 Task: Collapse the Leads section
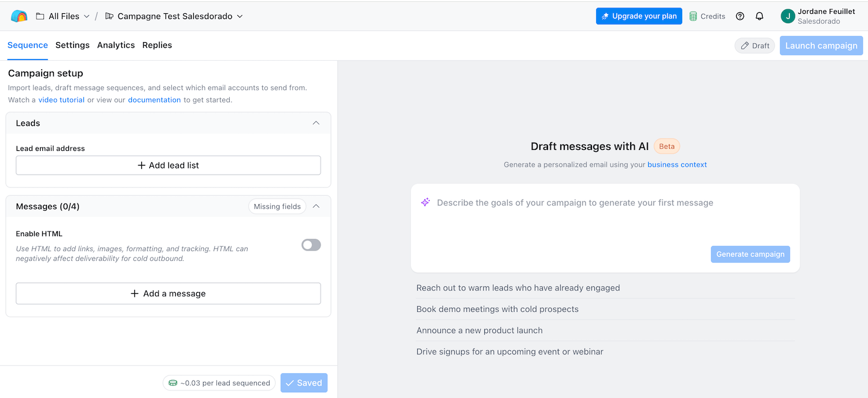pos(316,123)
